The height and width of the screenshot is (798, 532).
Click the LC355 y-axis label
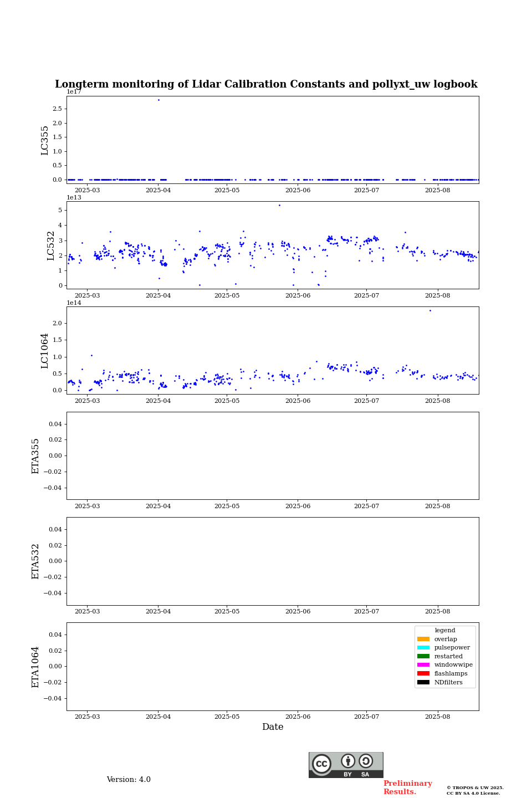45,140
